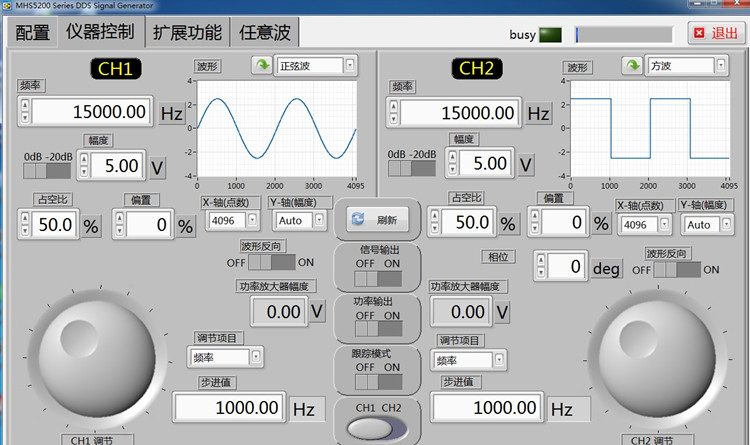This screenshot has height=445, width=750.
Task: Click the red exit icon button
Action: click(x=699, y=33)
